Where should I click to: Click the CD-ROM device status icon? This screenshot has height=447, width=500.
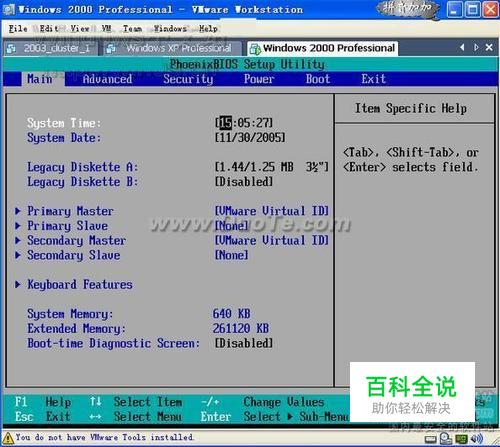pos(446,439)
